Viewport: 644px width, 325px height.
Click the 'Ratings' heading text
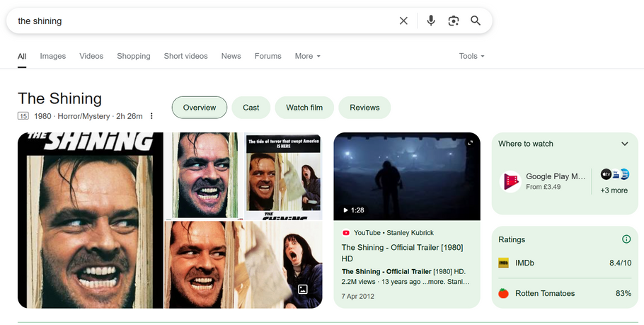tap(512, 239)
